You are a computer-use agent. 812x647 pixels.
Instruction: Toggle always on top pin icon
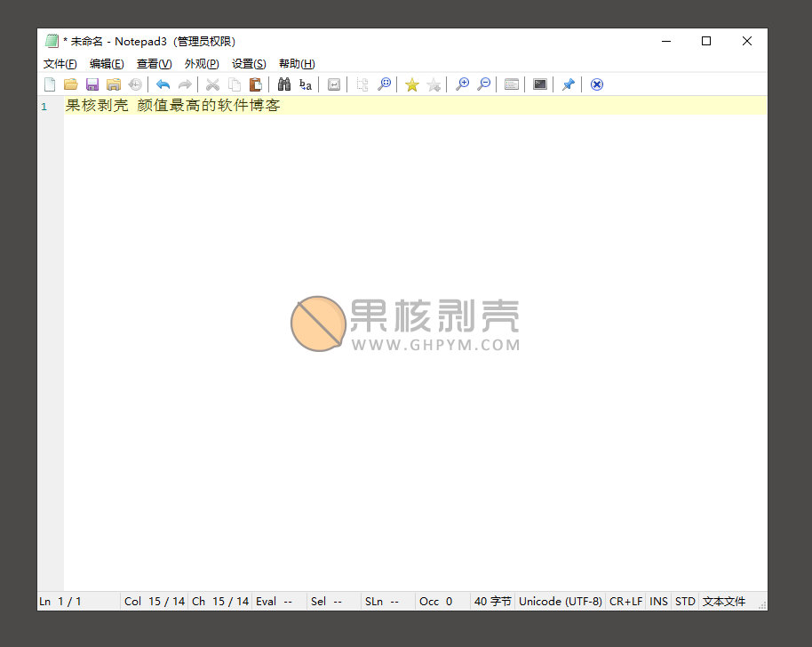pos(568,84)
